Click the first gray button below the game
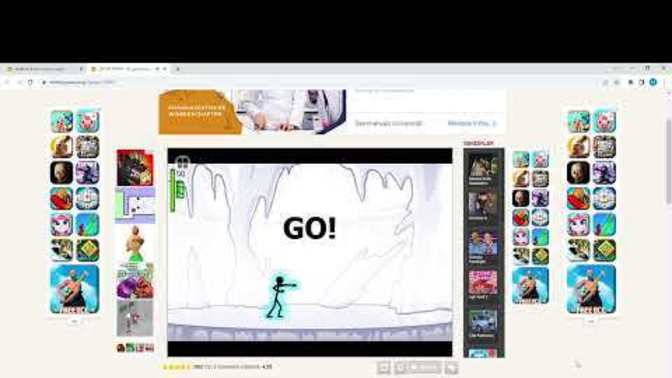 [x=384, y=368]
